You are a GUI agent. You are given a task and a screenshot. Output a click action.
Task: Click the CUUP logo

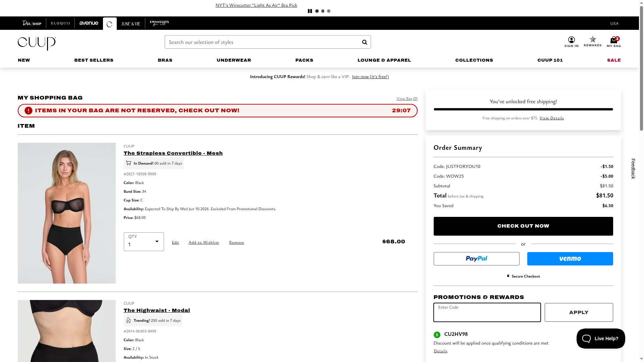point(37,44)
